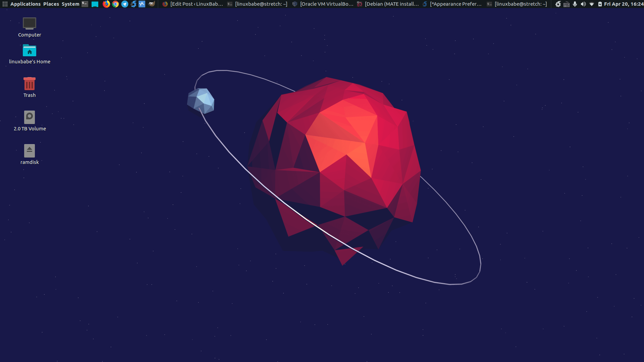Screen dimensions: 644x362
Task: Expand the System menu
Action: coord(70,4)
